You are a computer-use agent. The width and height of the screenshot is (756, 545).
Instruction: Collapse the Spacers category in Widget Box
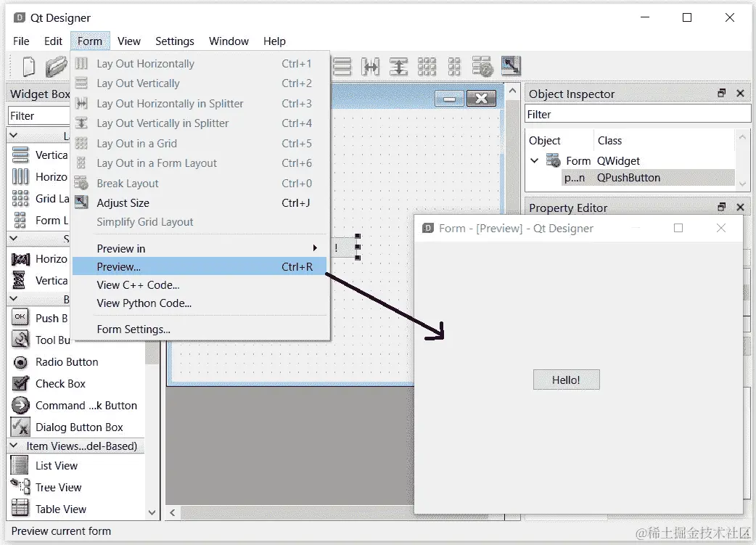[14, 238]
